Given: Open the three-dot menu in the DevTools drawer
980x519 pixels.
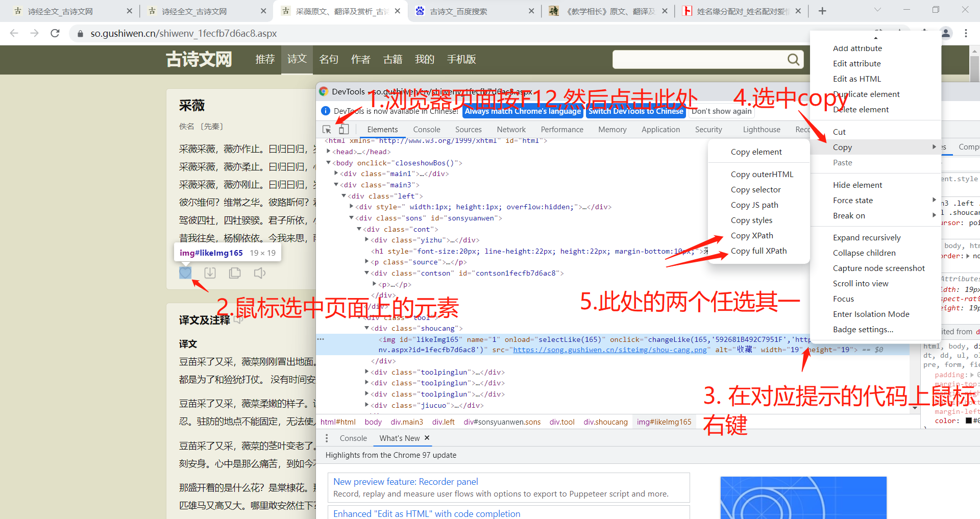Looking at the screenshot, I should pyautogui.click(x=327, y=438).
